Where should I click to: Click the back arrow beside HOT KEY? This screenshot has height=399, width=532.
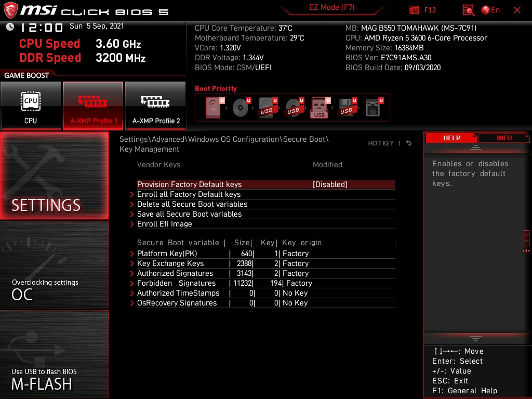[x=409, y=143]
